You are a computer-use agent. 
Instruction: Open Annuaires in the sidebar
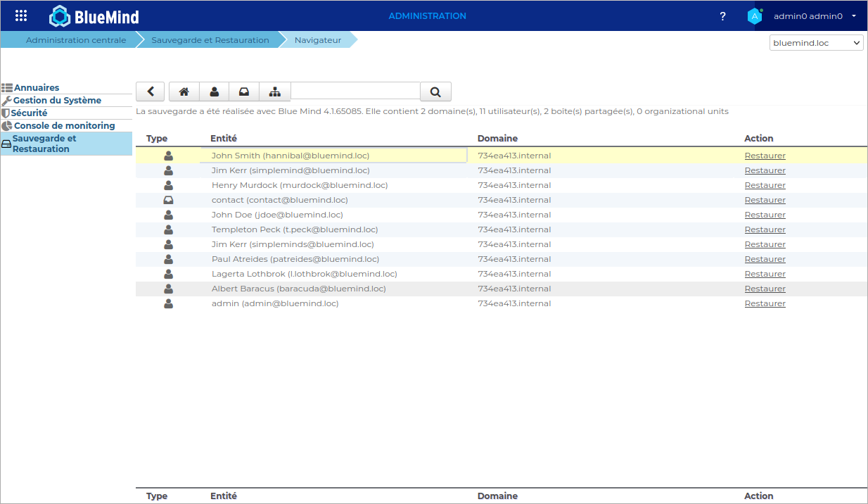coord(37,88)
